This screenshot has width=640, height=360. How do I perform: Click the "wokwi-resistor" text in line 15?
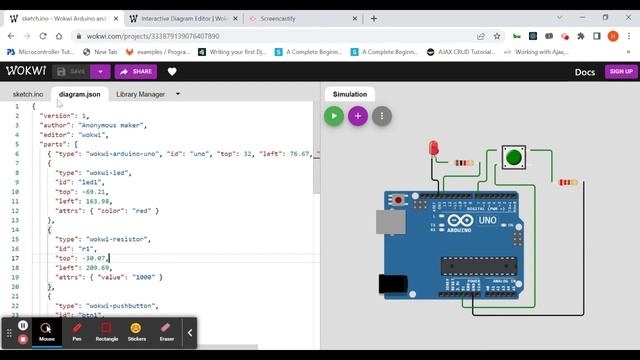pos(116,239)
